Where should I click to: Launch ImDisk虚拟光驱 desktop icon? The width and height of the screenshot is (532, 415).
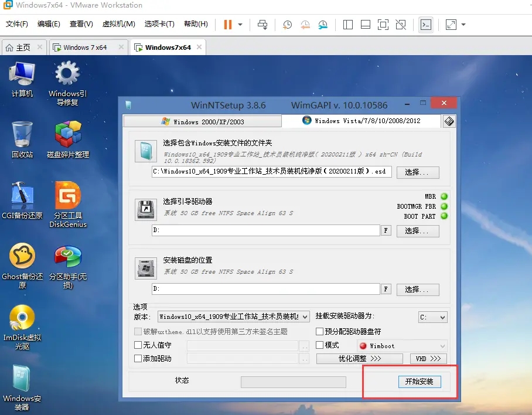tap(22, 327)
